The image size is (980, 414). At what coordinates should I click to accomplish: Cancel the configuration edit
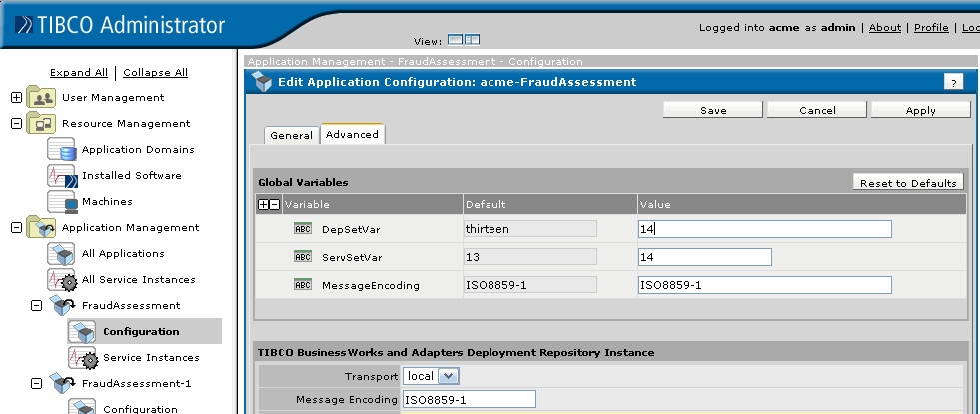(x=817, y=110)
